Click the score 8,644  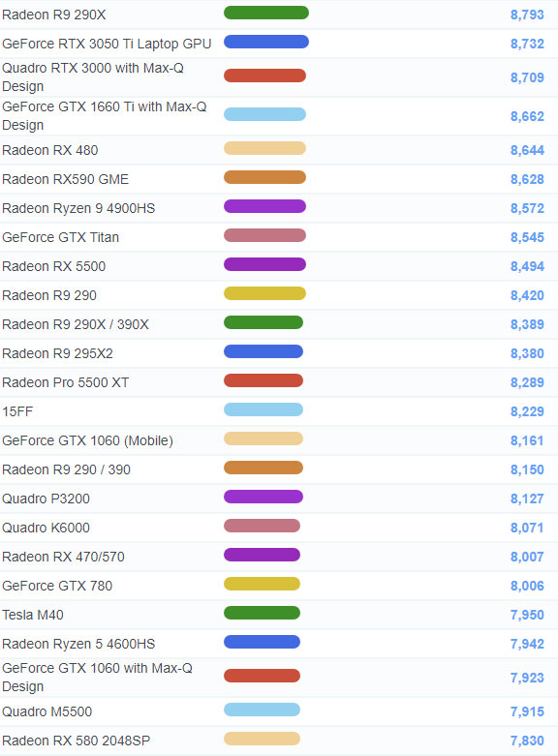(x=527, y=150)
